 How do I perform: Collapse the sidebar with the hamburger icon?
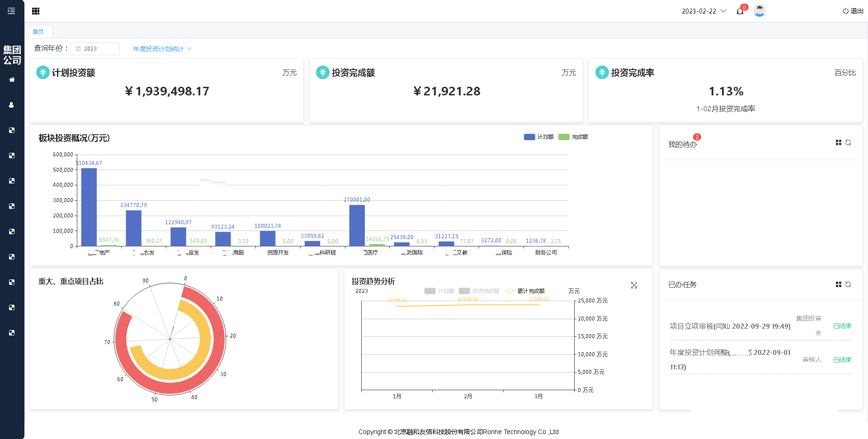(x=11, y=11)
